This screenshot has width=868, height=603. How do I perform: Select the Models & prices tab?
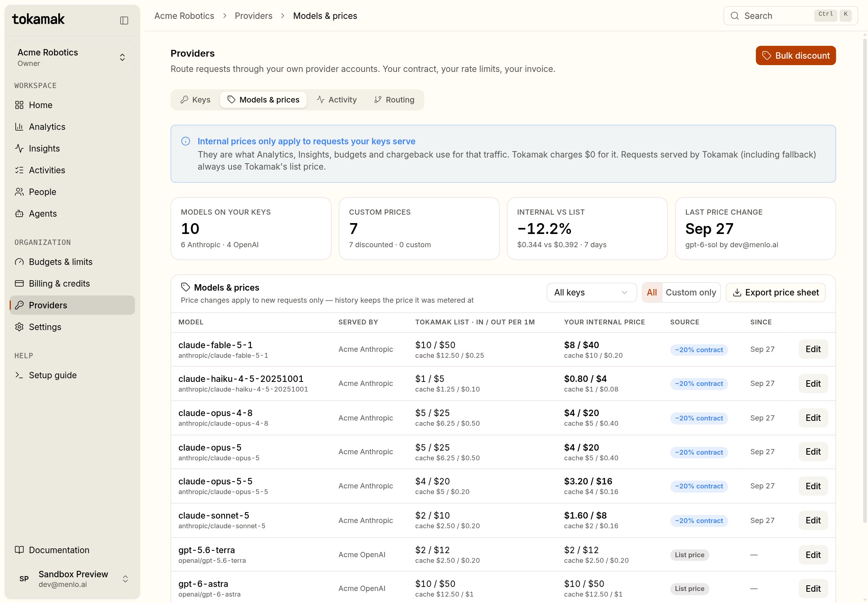tap(263, 100)
